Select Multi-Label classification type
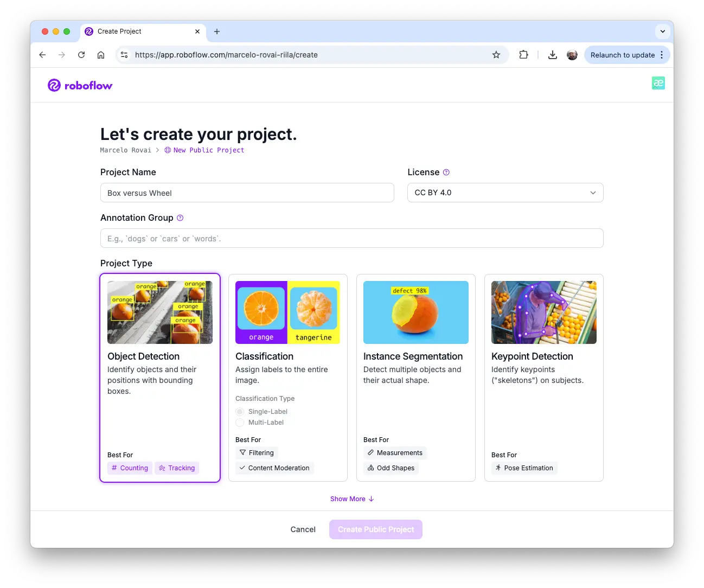The height and width of the screenshot is (588, 704). point(240,423)
